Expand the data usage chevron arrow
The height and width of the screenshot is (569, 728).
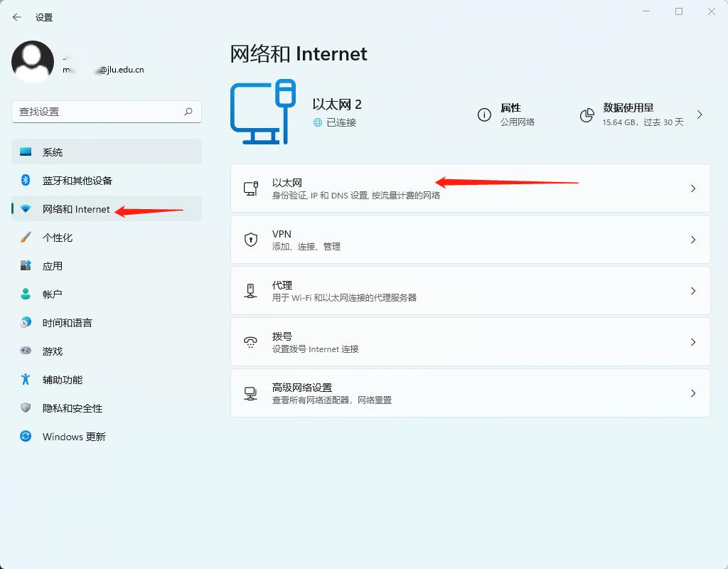click(700, 115)
